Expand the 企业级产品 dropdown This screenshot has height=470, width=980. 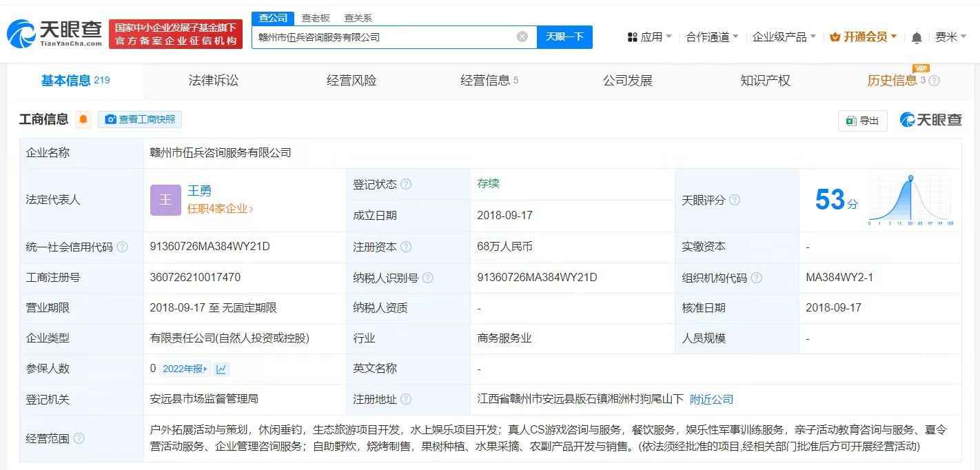[781, 37]
